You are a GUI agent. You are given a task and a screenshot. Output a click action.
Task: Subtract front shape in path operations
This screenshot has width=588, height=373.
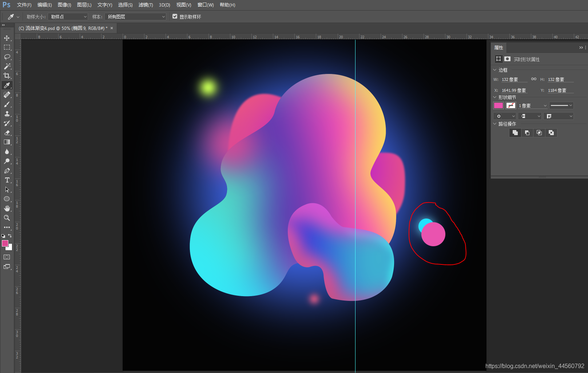[x=527, y=133]
